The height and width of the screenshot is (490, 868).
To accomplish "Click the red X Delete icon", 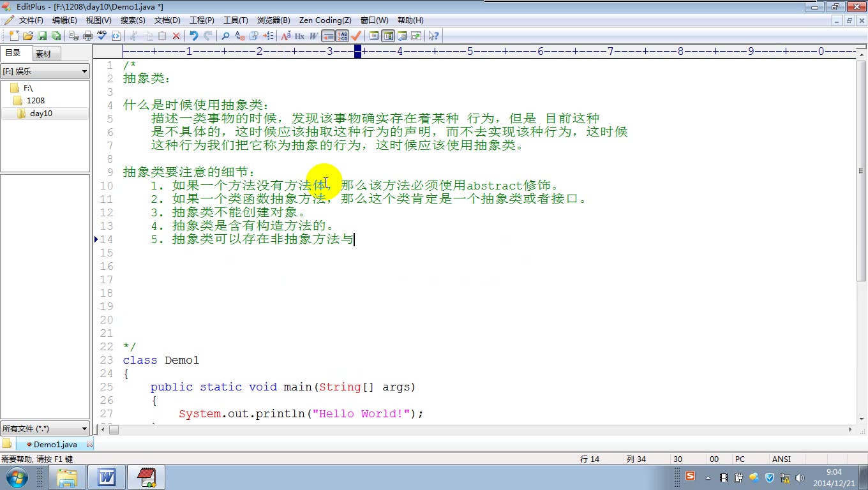I will pos(176,36).
